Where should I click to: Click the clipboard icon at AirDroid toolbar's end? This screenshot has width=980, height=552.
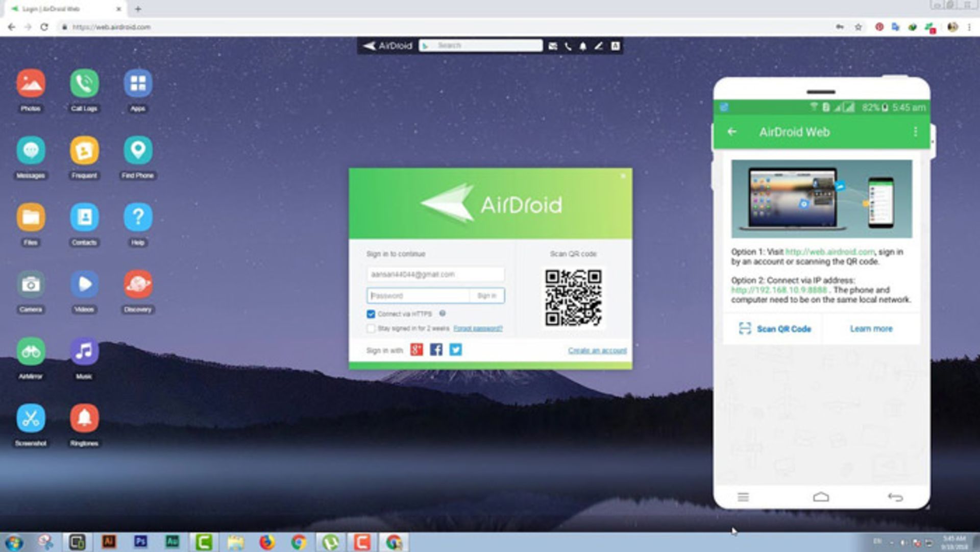616,46
